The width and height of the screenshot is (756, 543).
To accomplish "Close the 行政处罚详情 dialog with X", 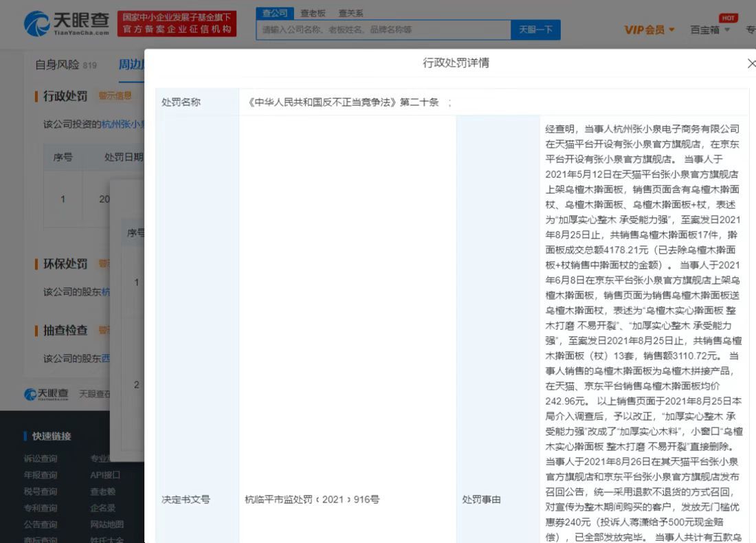I will [751, 63].
